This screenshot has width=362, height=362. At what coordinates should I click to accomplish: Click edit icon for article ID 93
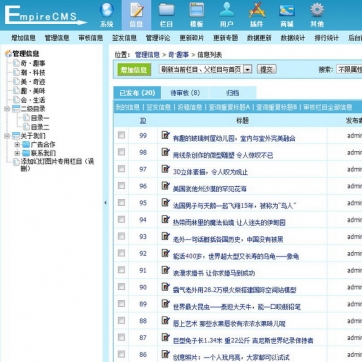[x=166, y=236]
